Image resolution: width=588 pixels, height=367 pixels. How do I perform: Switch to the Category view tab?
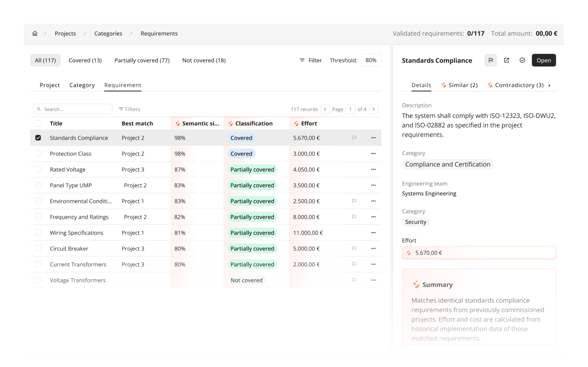[82, 85]
